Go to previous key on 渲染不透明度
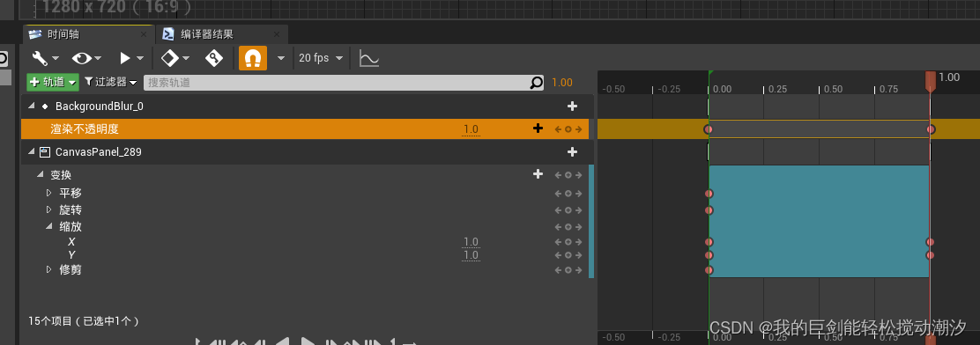The image size is (980, 345). point(558,129)
